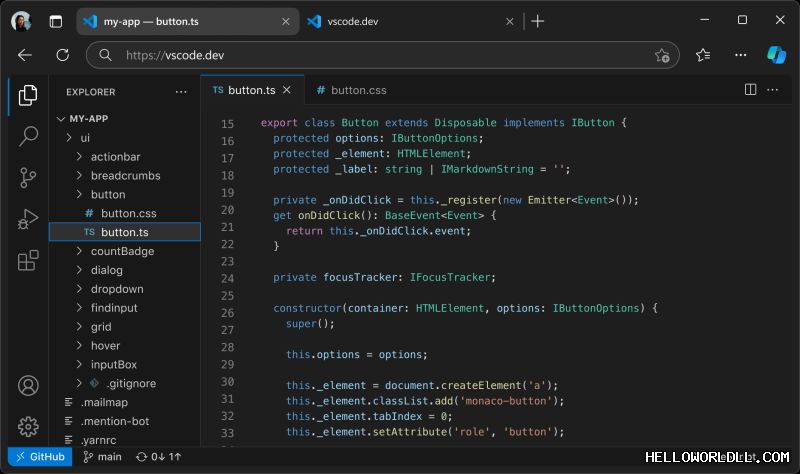Screen dimensions: 800x474
Task: Open the .gitignore item in explorer
Action: coord(125,383)
